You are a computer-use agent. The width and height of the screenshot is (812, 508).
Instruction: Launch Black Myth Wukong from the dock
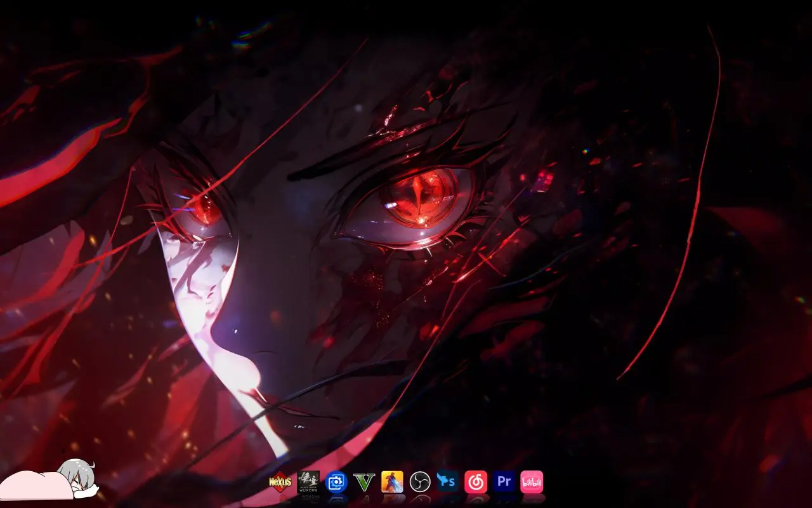tap(308, 482)
